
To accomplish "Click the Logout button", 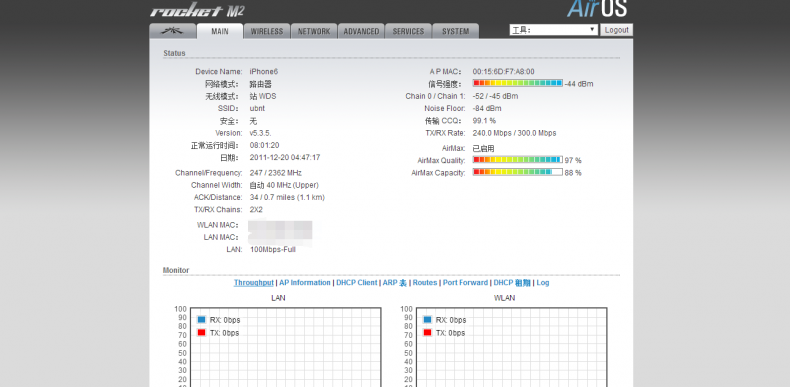I will pos(616,30).
